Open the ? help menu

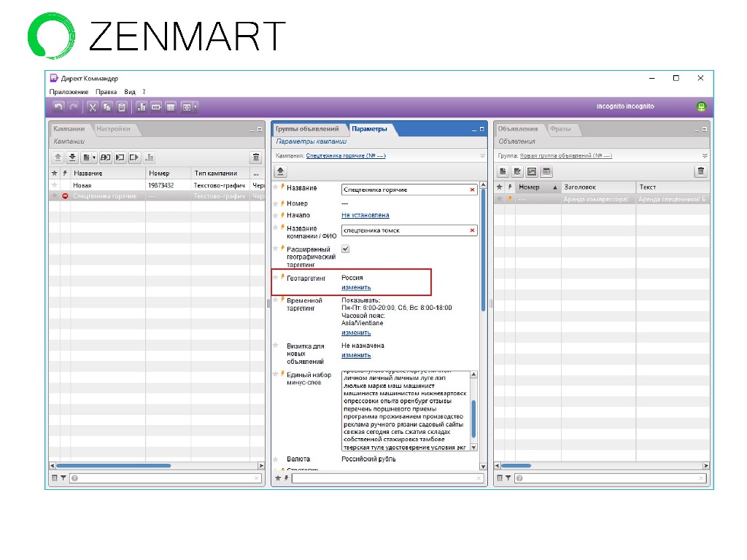(x=144, y=92)
